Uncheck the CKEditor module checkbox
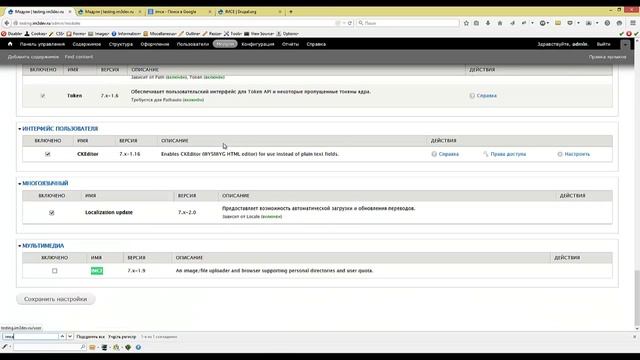The height and width of the screenshot is (360, 640). pyautogui.click(x=47, y=154)
